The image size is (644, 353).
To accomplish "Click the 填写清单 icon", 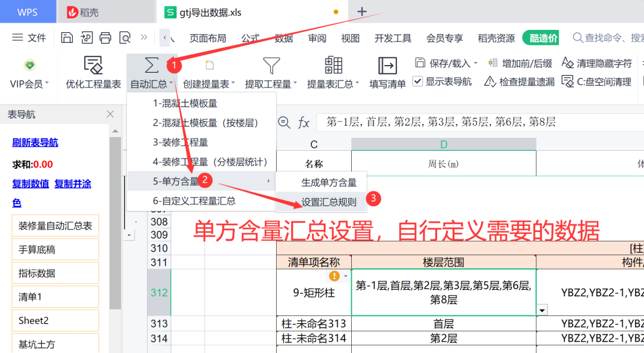I will [388, 66].
